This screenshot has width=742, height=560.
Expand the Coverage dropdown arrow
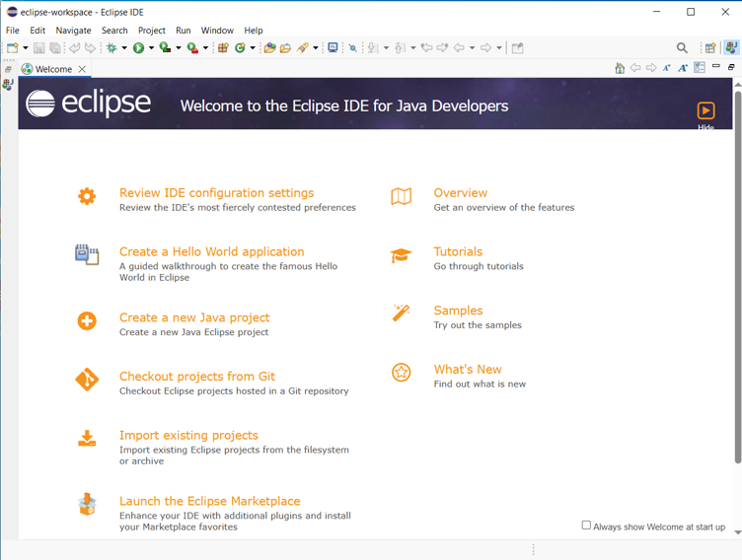pyautogui.click(x=179, y=47)
